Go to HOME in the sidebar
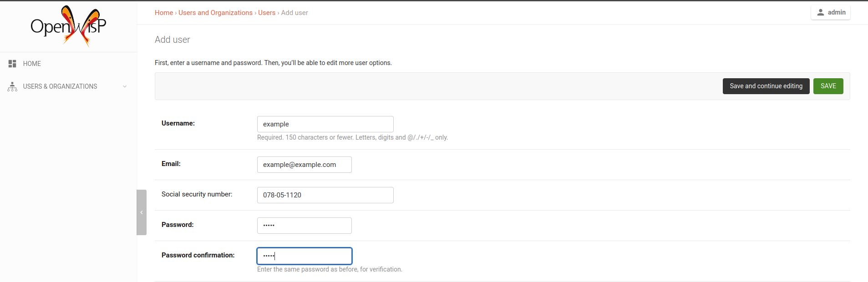 tap(32, 64)
